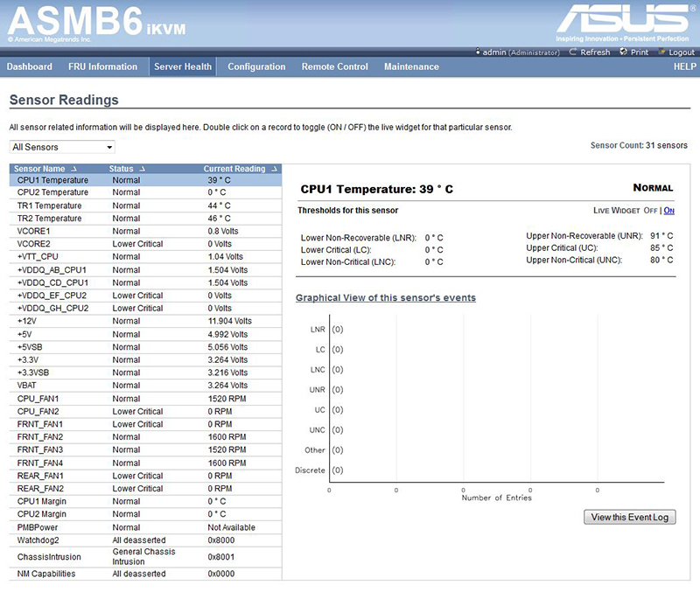The width and height of the screenshot is (700, 592).
Task: Open the Dashboard menu
Action: [x=30, y=66]
